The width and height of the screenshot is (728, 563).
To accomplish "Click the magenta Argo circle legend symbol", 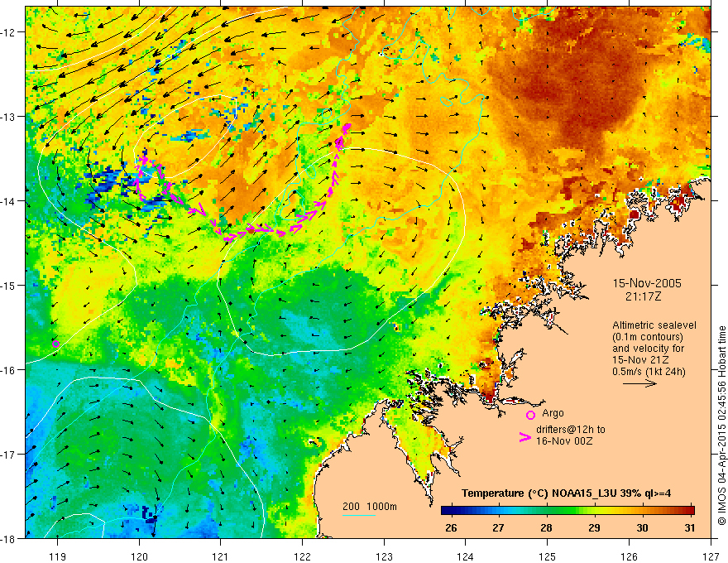I will click(x=530, y=415).
